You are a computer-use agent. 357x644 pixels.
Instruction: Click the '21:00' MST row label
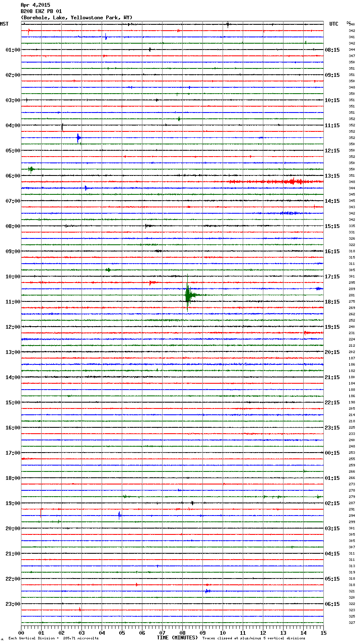(13, 554)
